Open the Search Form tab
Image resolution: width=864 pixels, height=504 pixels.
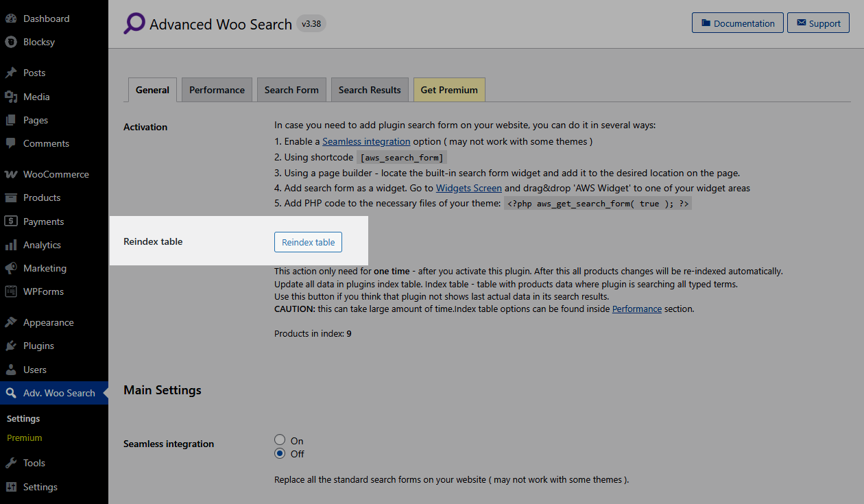291,90
